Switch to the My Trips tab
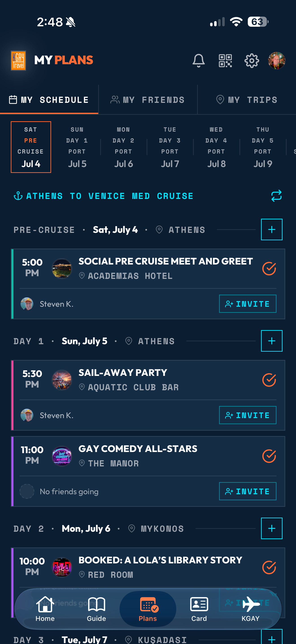The width and height of the screenshot is (296, 644). [247, 100]
